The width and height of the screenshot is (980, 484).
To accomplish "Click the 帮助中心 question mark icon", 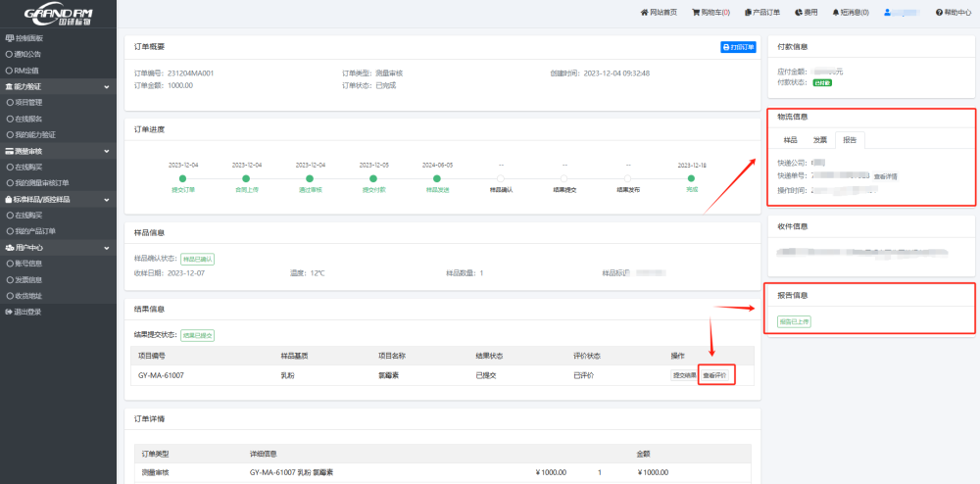I will (940, 13).
